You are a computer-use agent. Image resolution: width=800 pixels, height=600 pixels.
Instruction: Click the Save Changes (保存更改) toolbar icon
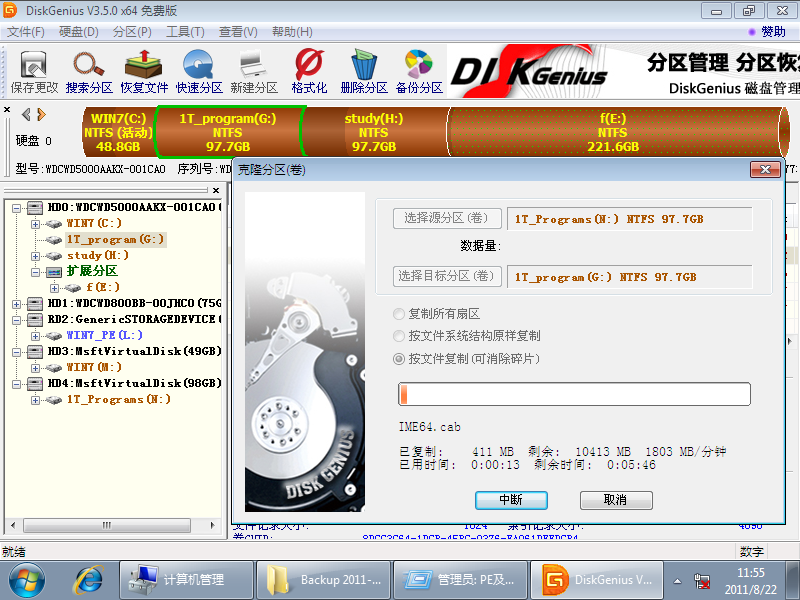[34, 71]
